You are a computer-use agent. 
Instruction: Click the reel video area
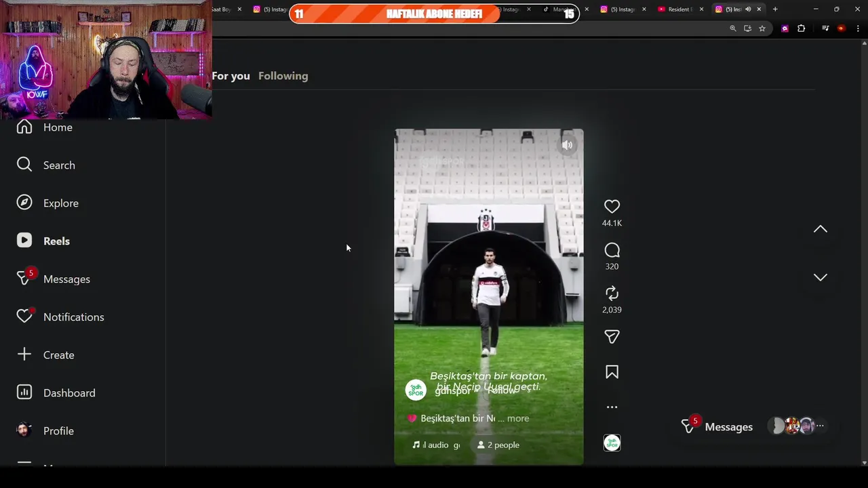tap(489, 297)
